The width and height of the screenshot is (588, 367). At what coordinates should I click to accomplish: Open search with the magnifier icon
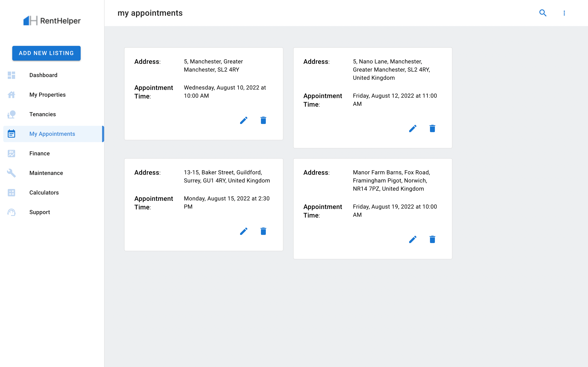point(543,13)
